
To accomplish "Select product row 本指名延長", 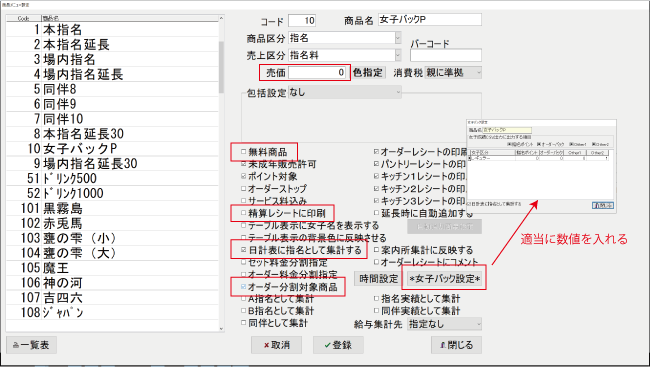I will 112,44.
